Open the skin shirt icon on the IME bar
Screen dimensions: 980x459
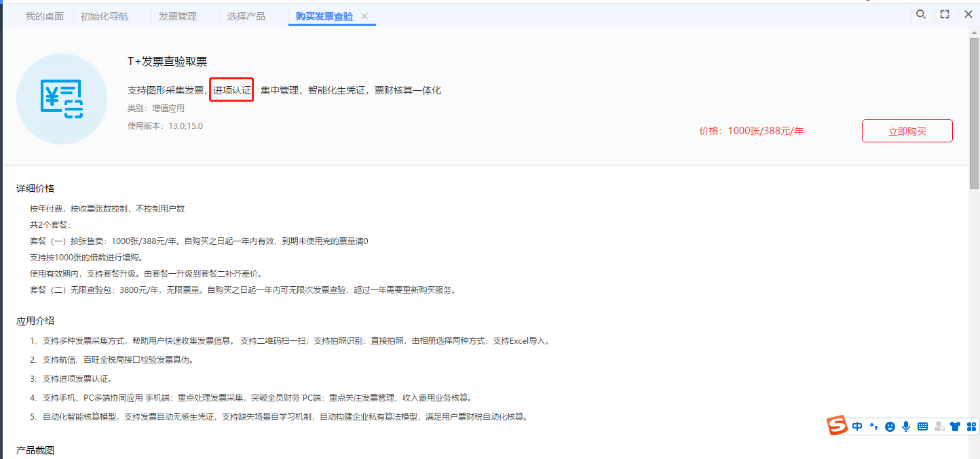[956, 426]
